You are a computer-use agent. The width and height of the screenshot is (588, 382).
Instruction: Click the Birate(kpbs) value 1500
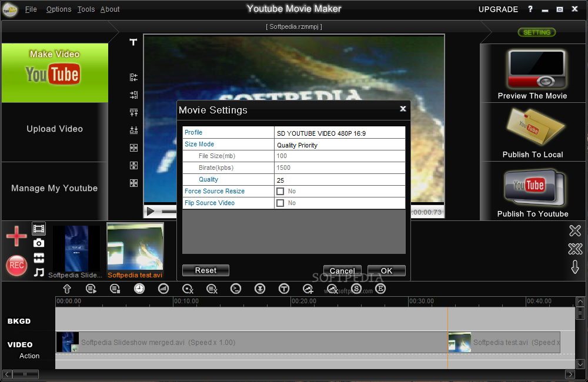(340, 167)
